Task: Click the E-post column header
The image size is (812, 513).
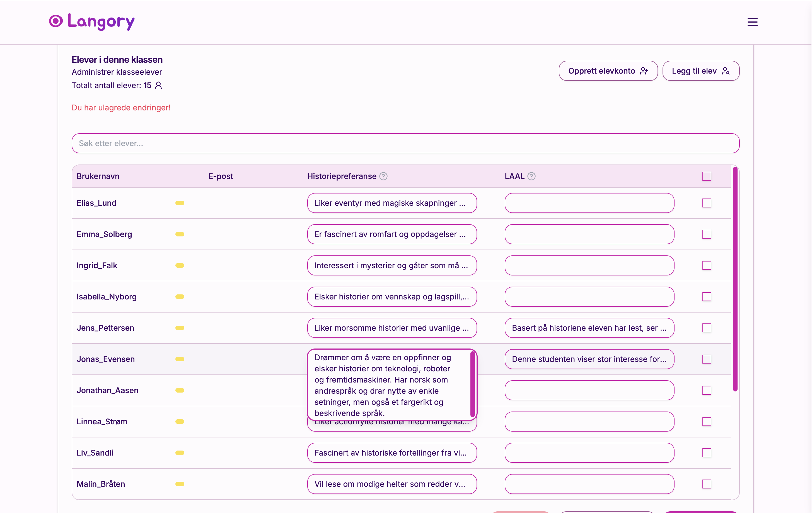Action: click(221, 176)
